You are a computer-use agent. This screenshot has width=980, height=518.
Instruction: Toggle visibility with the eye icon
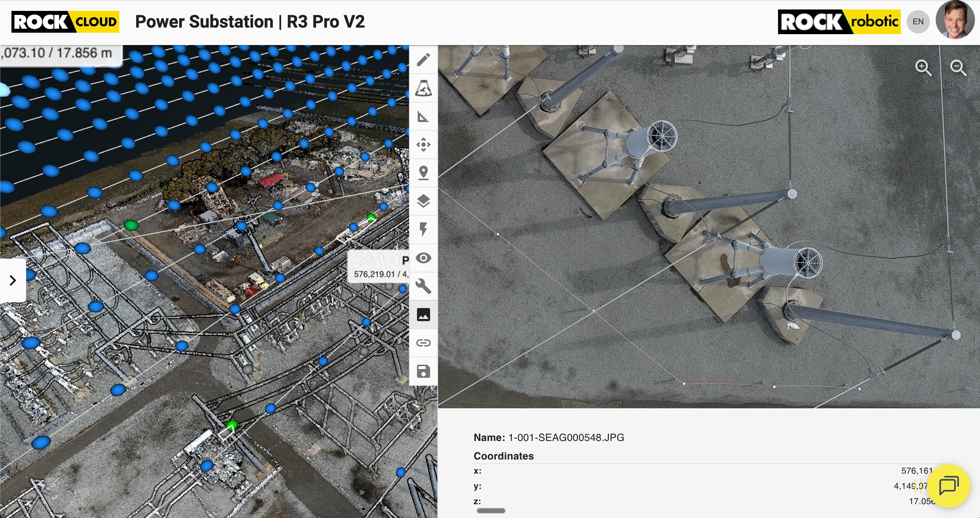point(424,258)
